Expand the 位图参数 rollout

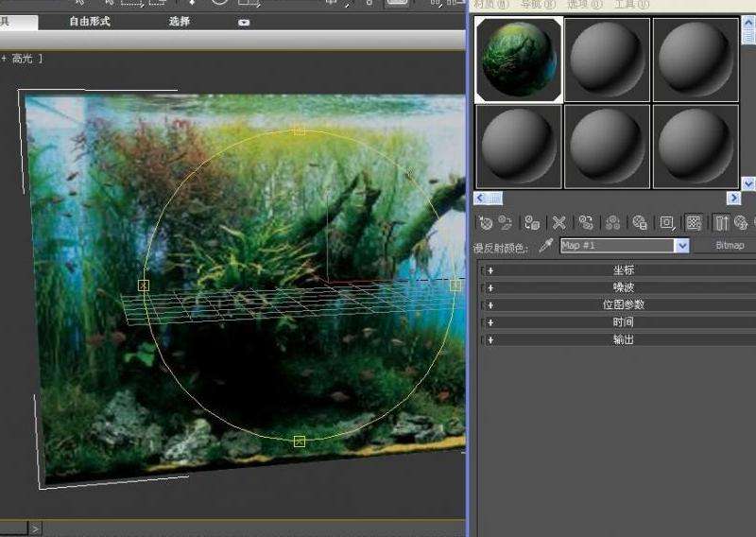623,305
